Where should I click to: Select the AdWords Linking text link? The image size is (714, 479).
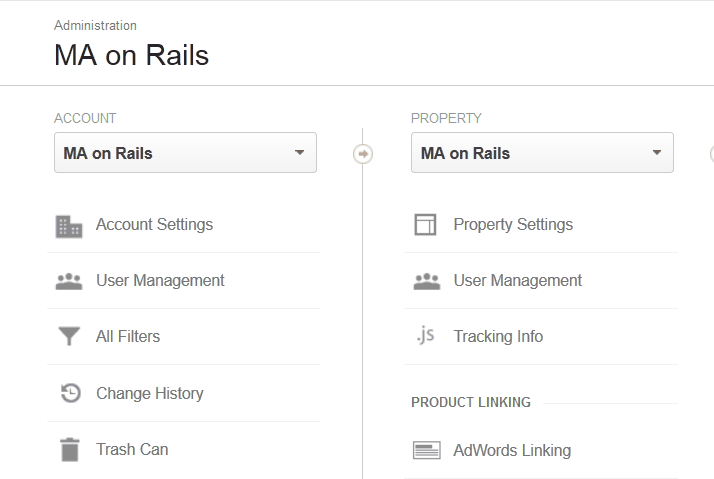[512, 451]
